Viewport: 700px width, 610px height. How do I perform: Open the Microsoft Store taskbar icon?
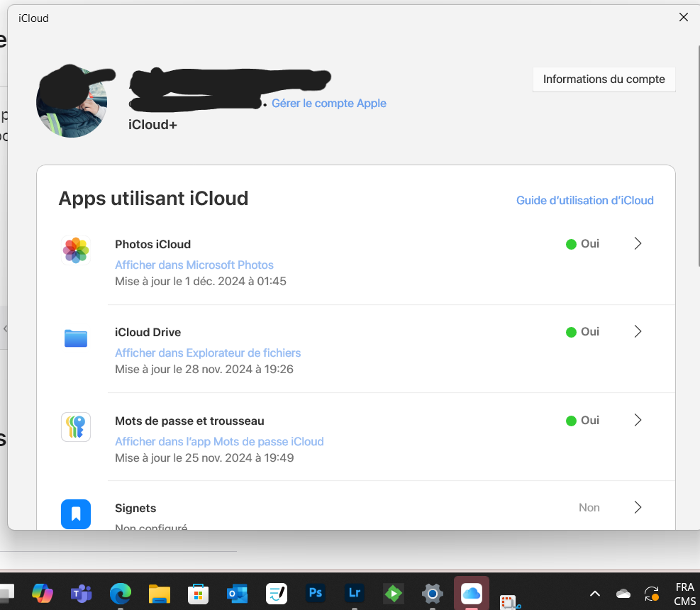click(x=198, y=593)
